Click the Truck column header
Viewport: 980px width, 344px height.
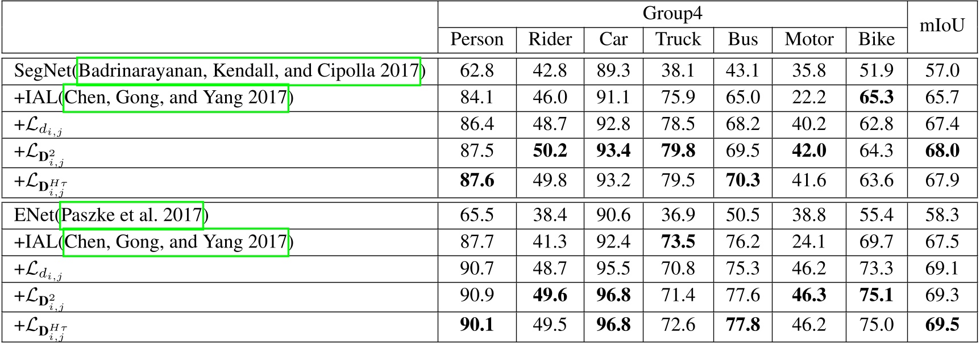(x=678, y=39)
